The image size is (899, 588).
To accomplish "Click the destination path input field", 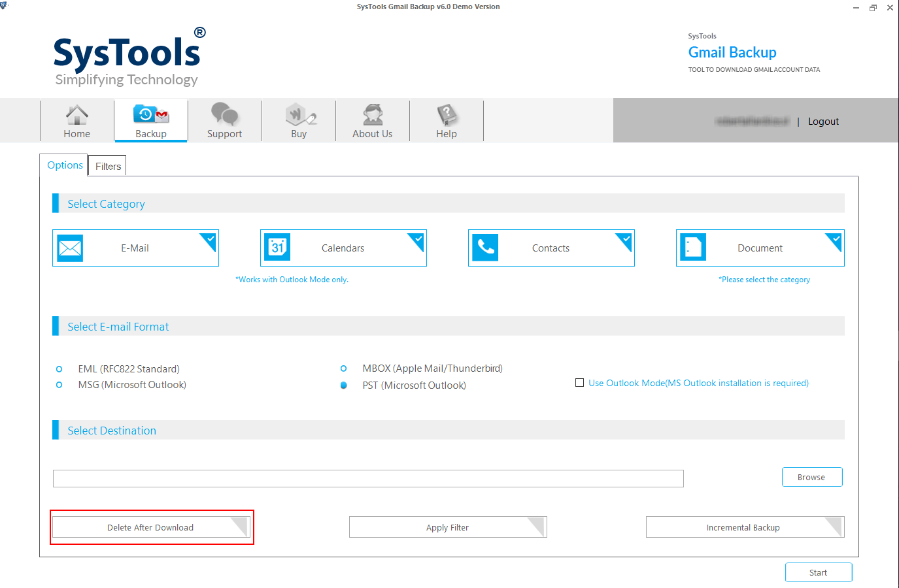I will click(367, 479).
